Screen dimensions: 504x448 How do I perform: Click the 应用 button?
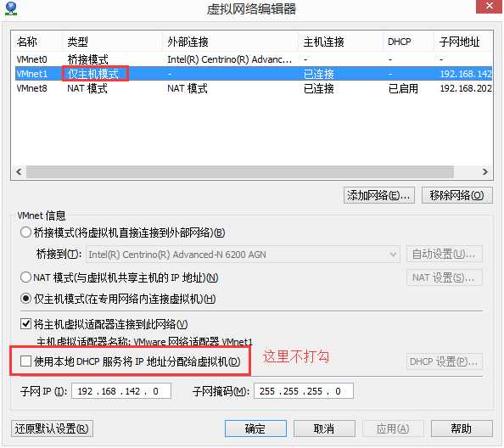(393, 428)
